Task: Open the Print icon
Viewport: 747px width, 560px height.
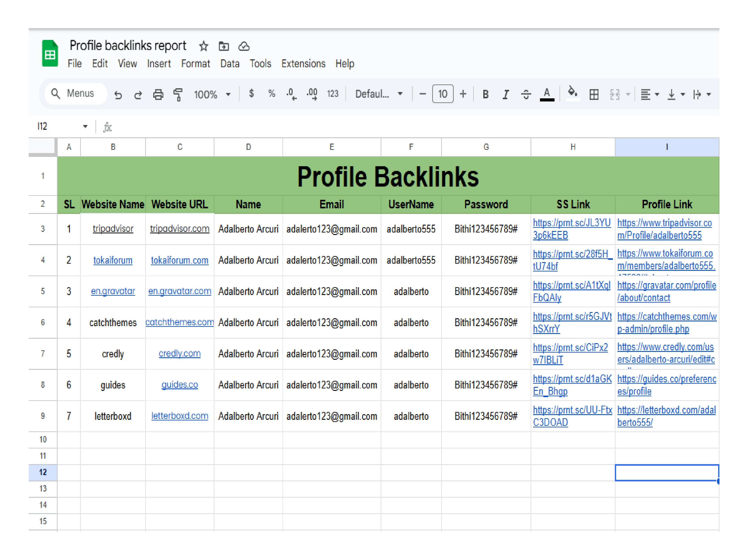Action: [x=158, y=95]
